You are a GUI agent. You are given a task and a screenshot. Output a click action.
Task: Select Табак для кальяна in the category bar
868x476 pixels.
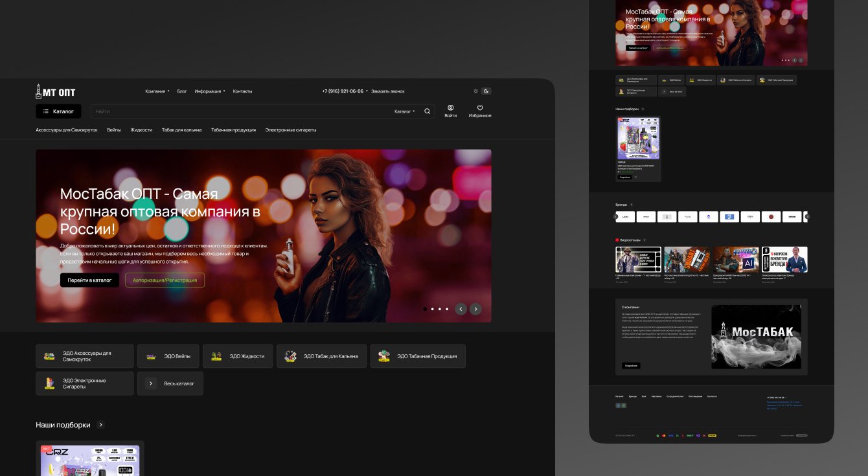pos(181,130)
